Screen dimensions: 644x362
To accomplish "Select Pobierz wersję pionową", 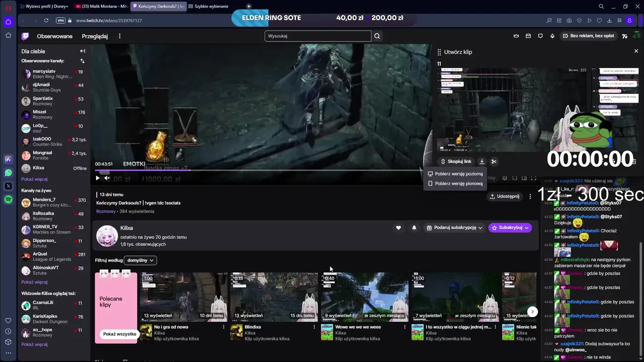I will pyautogui.click(x=455, y=184).
